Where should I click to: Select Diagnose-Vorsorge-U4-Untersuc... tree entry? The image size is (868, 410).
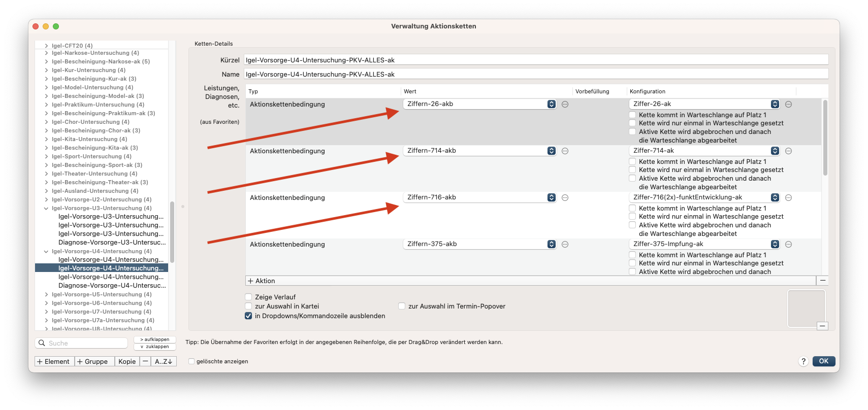point(112,285)
